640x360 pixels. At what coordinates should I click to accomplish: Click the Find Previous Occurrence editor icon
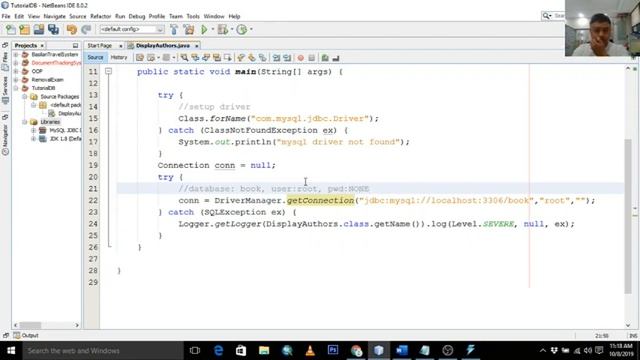click(x=195, y=58)
